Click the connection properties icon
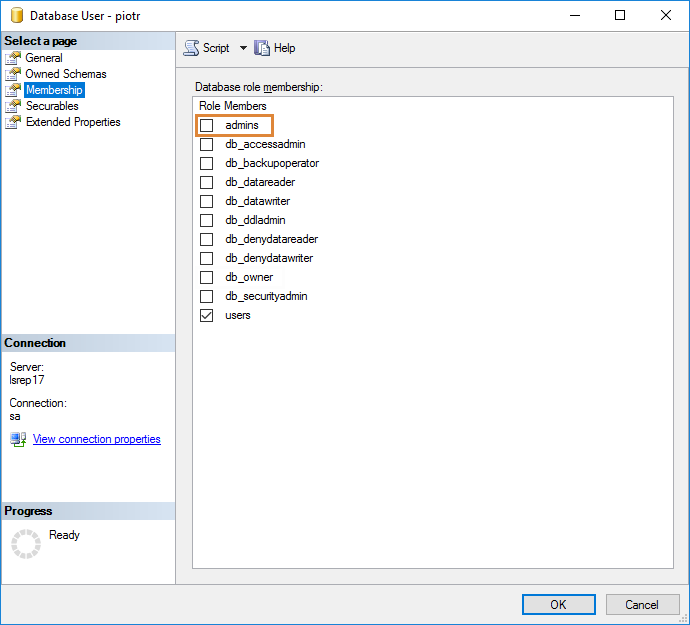The height and width of the screenshot is (625, 690). 19,439
